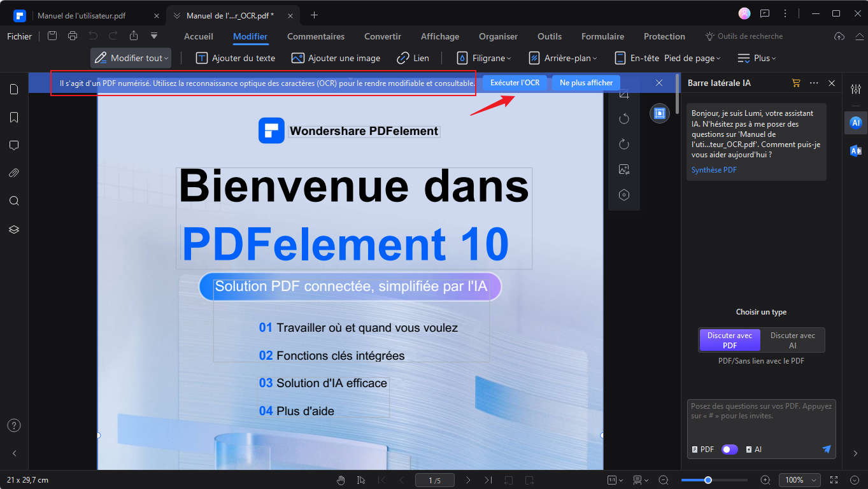Open the page layout view dropdown
The width and height of the screenshot is (868, 489).
coord(641,480)
